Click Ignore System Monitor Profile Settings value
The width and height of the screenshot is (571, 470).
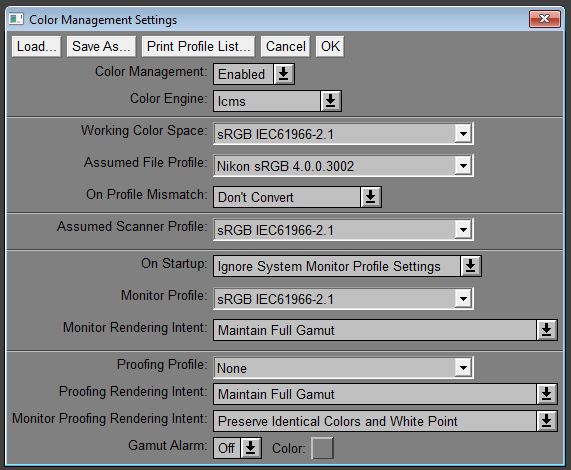(337, 266)
